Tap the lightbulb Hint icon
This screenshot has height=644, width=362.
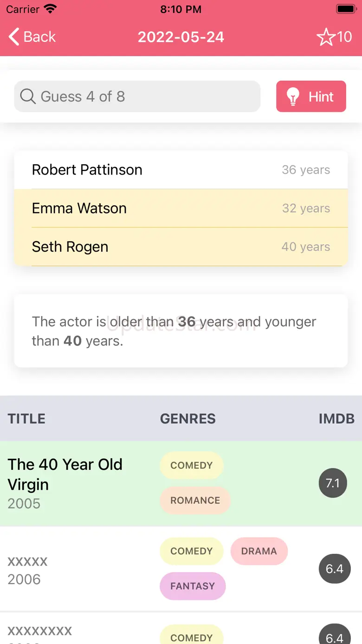pos(293,97)
